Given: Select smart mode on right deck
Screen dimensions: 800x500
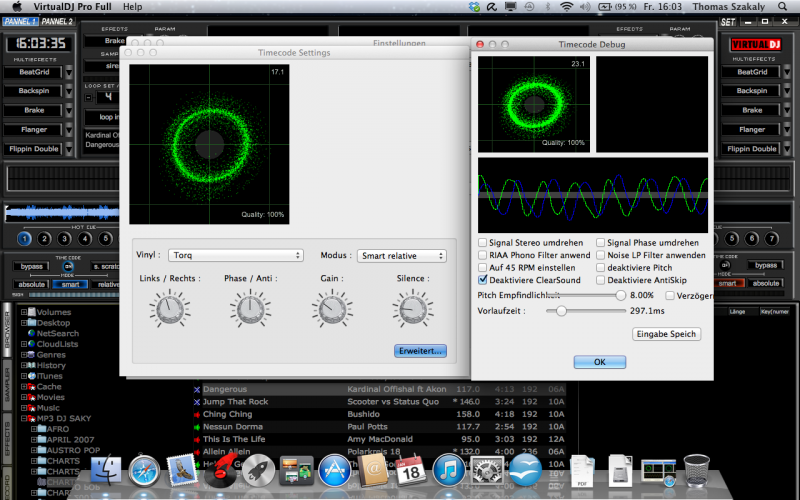Looking at the screenshot, I should coord(728,283).
